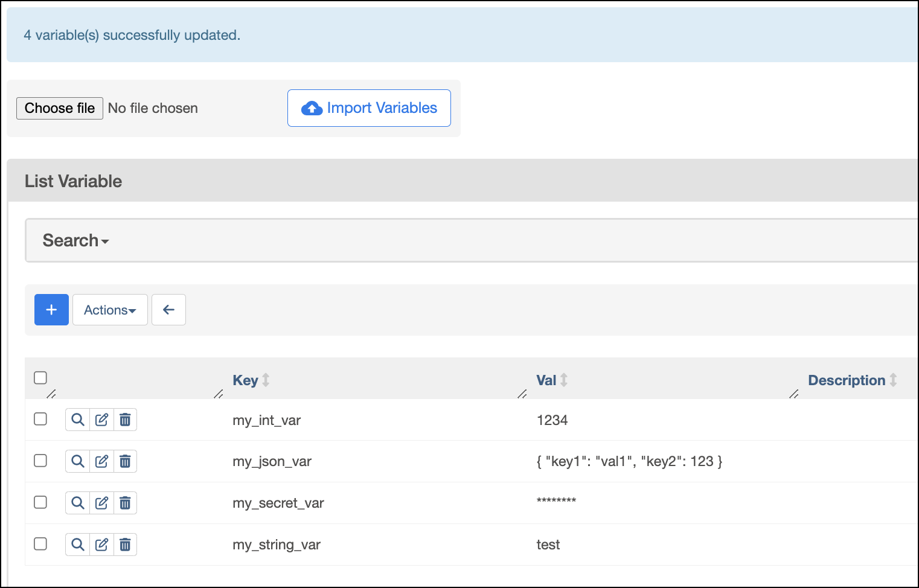Viewport: 919px width, 588px height.
Task: Add a new variable with the plus icon
Action: tap(51, 309)
